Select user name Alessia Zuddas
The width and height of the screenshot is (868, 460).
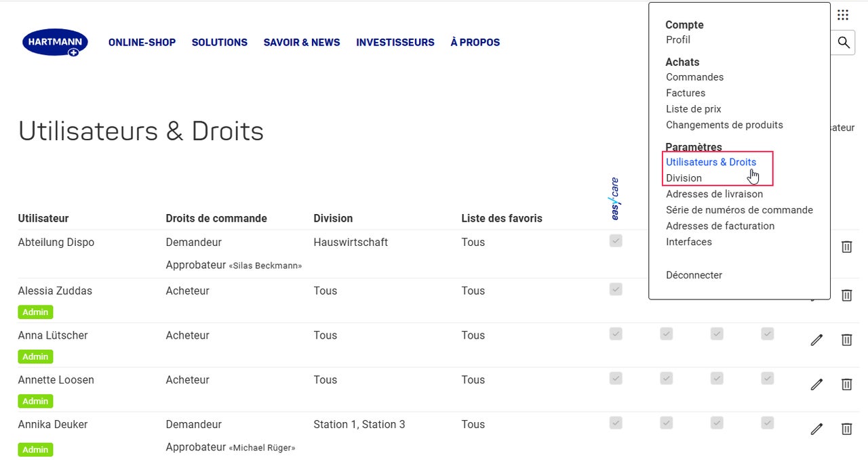55,291
